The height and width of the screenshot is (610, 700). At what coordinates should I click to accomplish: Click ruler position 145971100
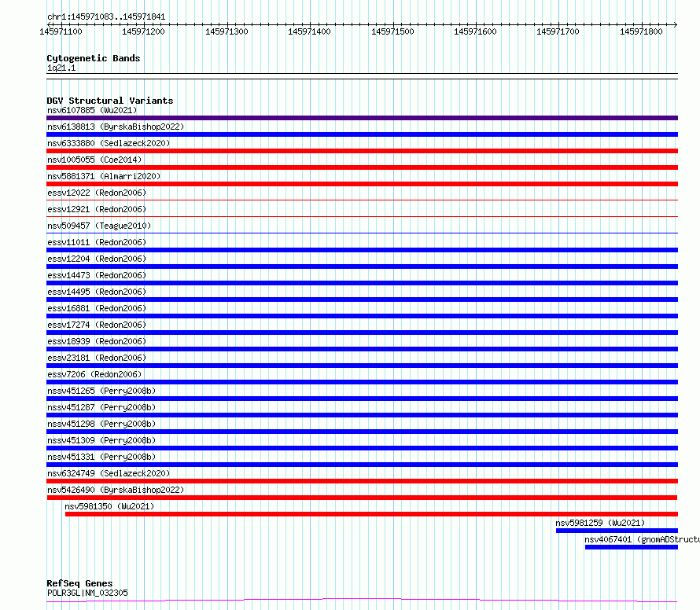coord(61,31)
